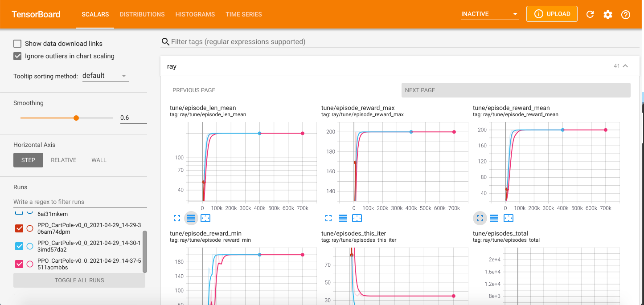The height and width of the screenshot is (305, 644).
Task: Click the Smoothing slider handle
Action: [76, 118]
